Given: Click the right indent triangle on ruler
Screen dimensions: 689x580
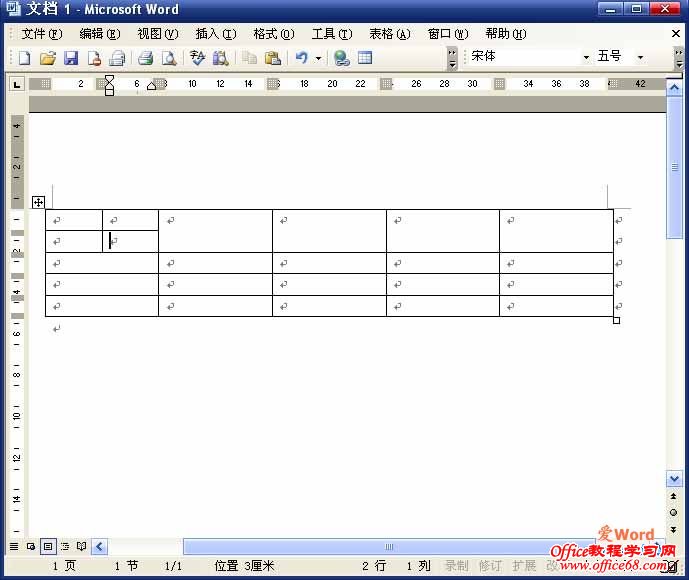Looking at the screenshot, I should point(151,86).
